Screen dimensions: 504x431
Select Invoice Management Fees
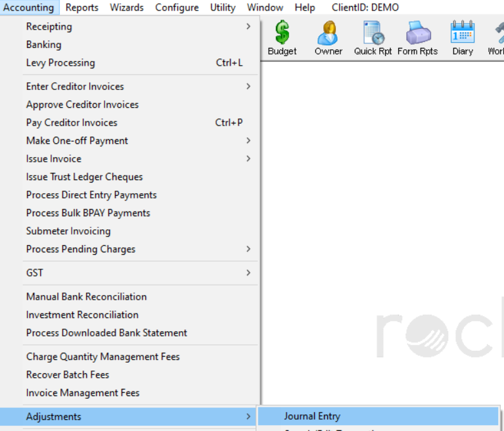pyautogui.click(x=129, y=392)
